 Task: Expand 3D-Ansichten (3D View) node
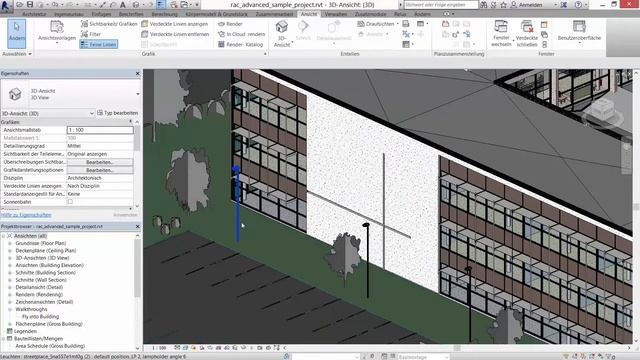(10, 258)
